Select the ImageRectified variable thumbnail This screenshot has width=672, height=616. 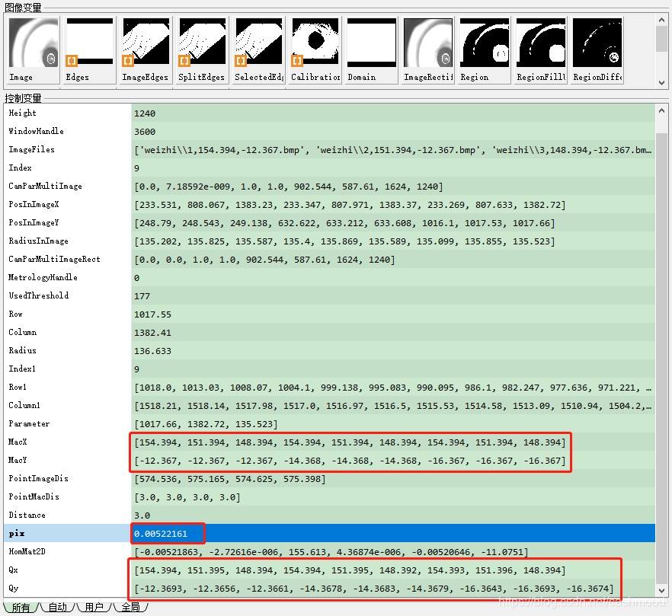pyautogui.click(x=427, y=49)
